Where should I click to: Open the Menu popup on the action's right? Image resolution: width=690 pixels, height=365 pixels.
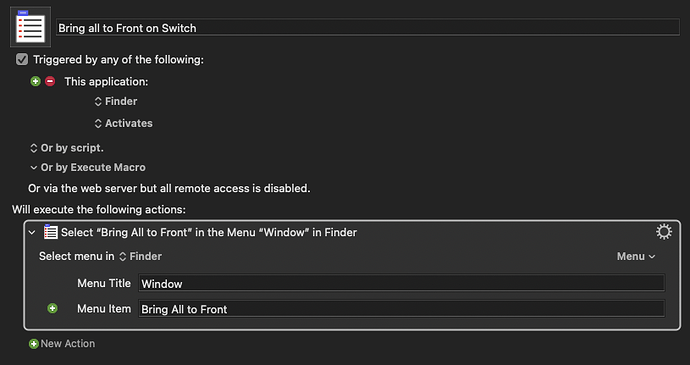[x=636, y=257]
